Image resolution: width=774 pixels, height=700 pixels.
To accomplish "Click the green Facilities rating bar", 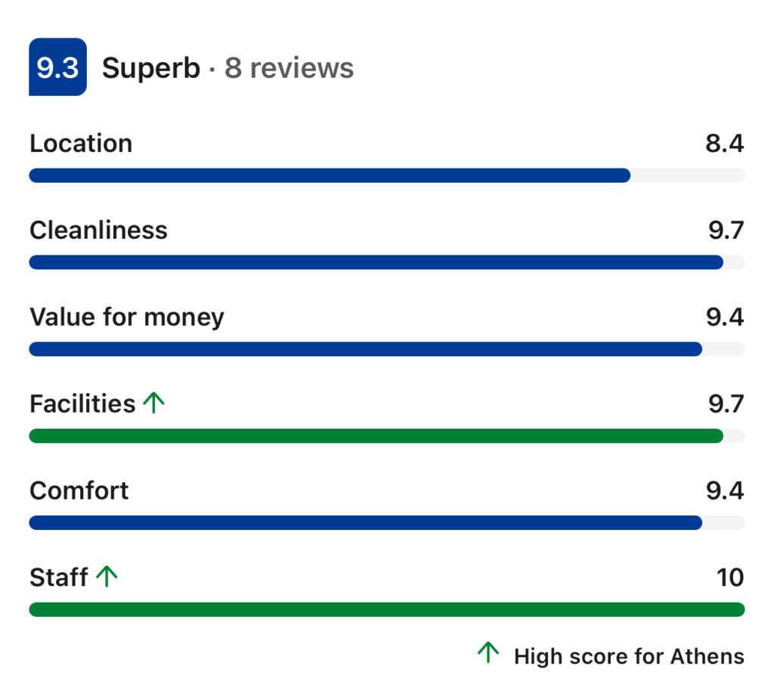I will click(387, 436).
